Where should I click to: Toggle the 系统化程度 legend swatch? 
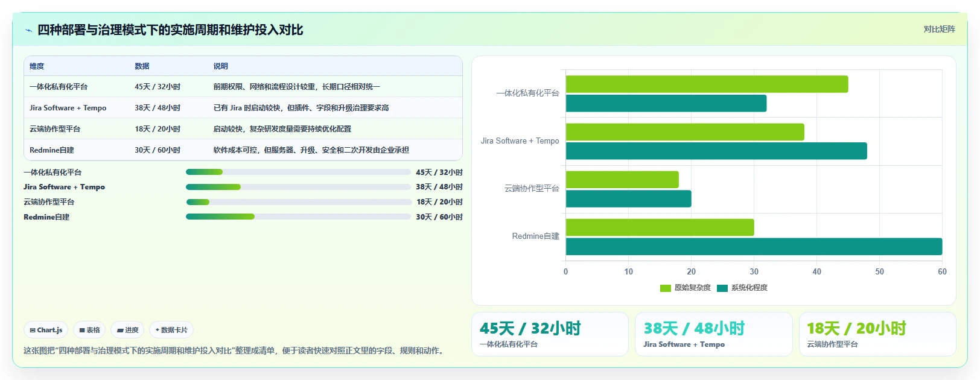(722, 288)
